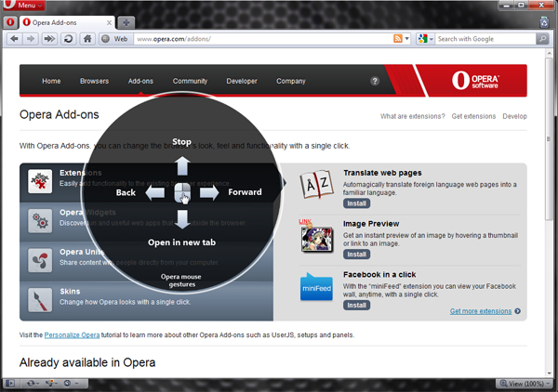558x392 pixels.
Task: Install the Facebook in a click extension
Action: coord(356,305)
